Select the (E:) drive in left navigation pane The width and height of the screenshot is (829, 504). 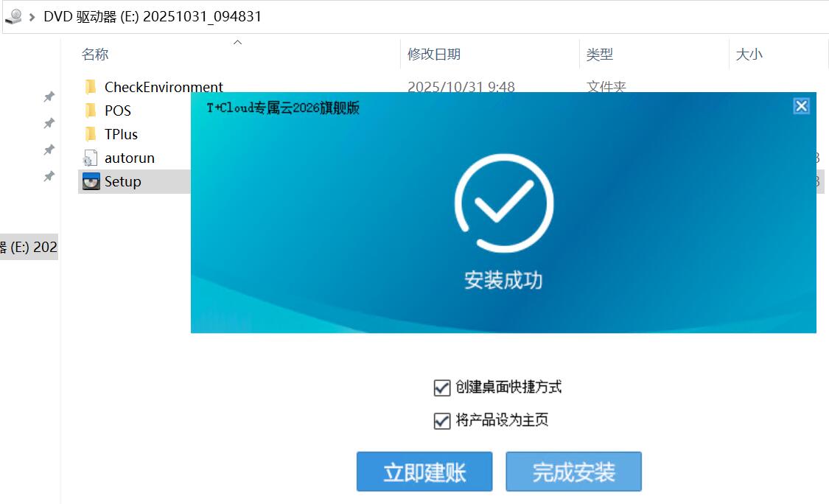tap(29, 247)
